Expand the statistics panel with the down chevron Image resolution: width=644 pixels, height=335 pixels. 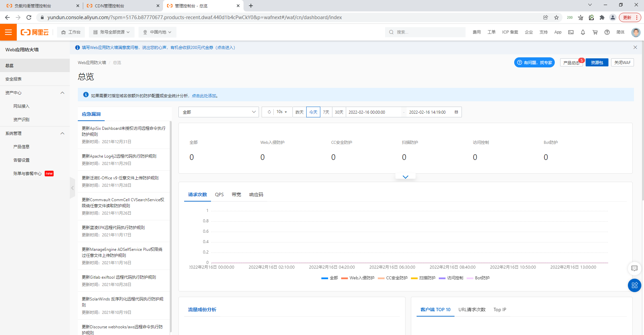pyautogui.click(x=405, y=177)
